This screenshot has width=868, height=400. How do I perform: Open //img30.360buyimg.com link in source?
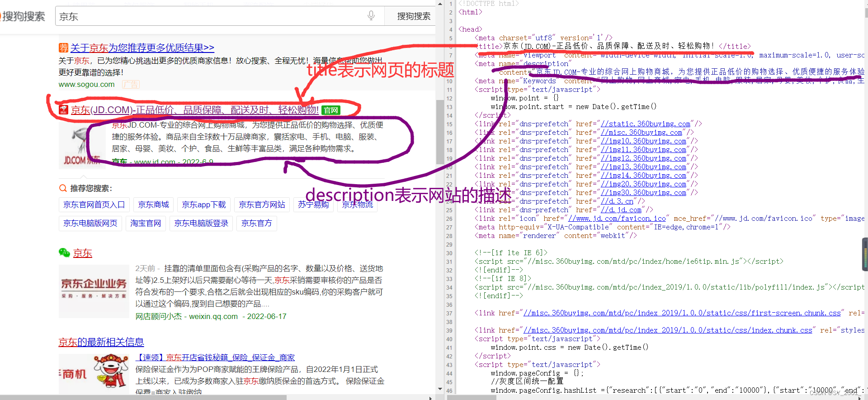coord(644,193)
